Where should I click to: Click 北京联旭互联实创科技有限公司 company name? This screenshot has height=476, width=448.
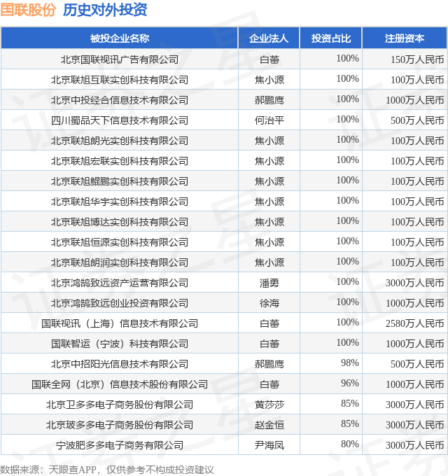120,80
